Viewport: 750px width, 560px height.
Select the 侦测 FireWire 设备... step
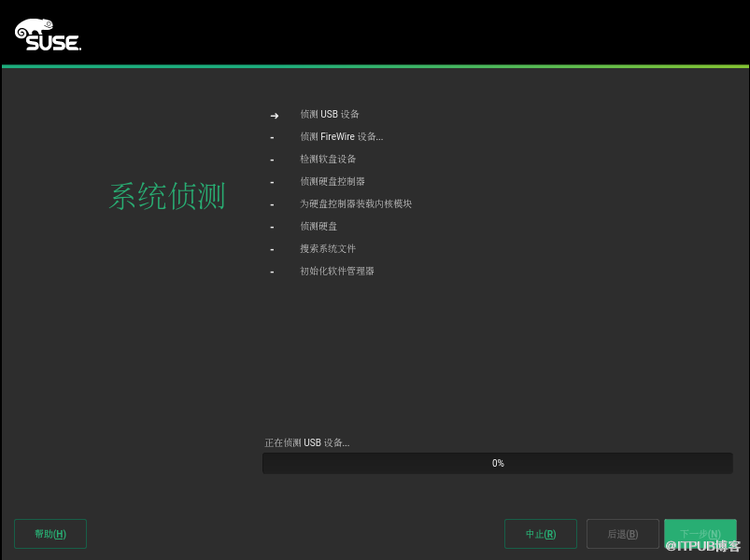tap(342, 136)
